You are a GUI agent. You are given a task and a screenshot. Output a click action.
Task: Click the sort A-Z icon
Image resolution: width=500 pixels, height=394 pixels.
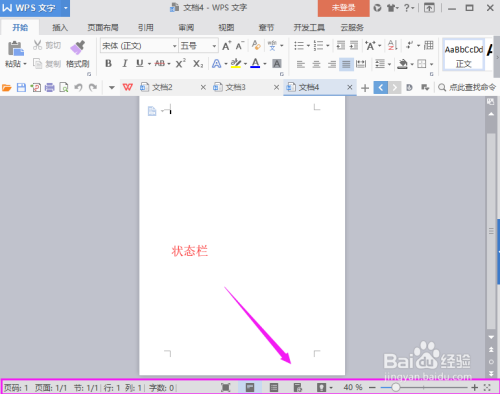(392, 45)
